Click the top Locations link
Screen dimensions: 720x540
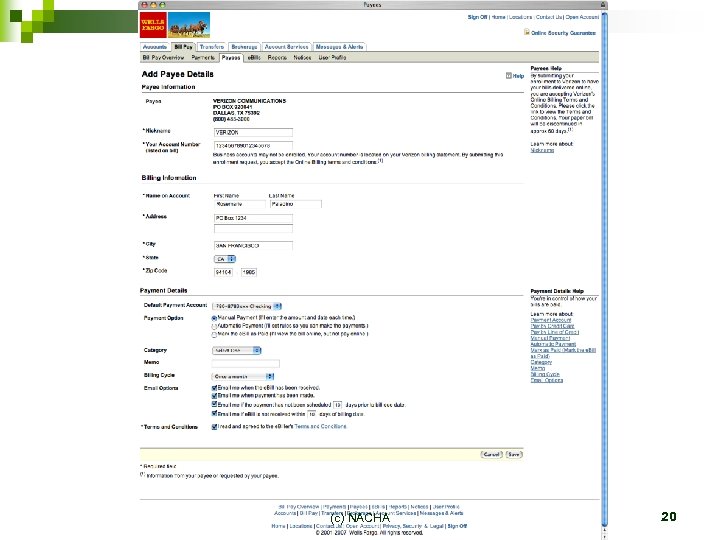pyautogui.click(x=520, y=17)
